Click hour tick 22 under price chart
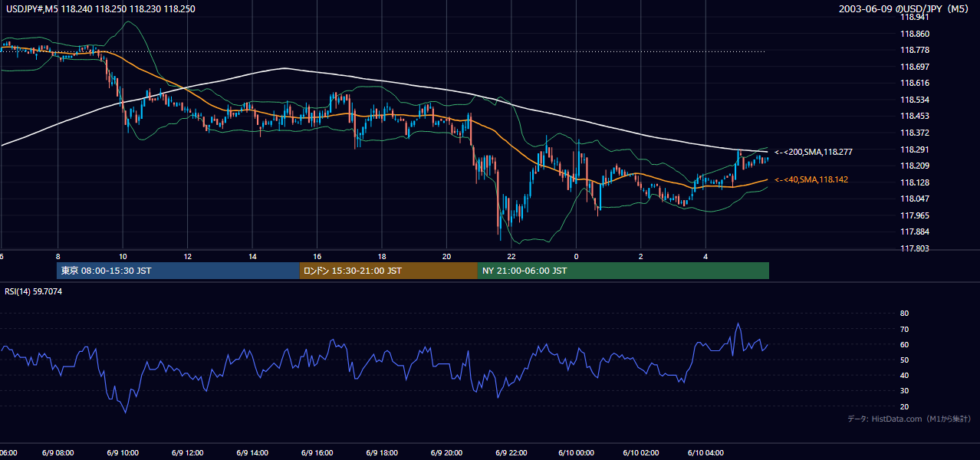This screenshot has width=980, height=460. [511, 256]
